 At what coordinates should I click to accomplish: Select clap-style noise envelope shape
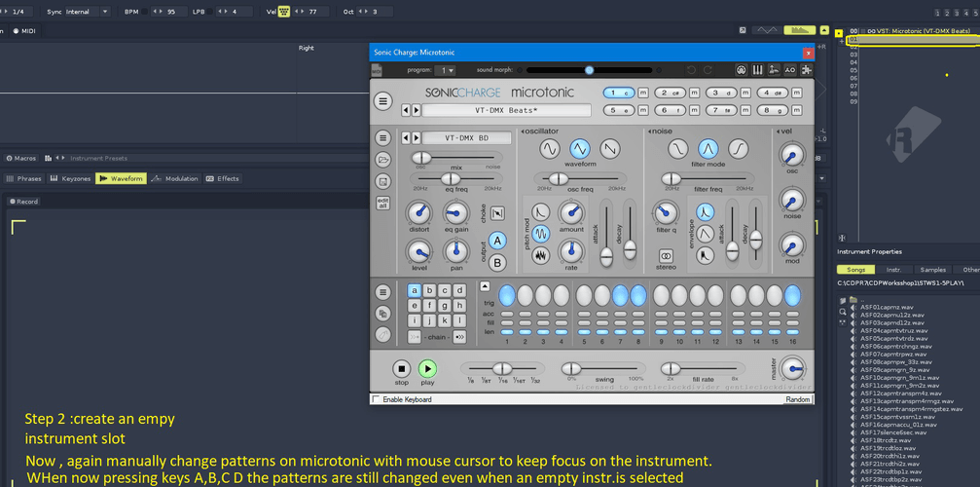[705, 254]
